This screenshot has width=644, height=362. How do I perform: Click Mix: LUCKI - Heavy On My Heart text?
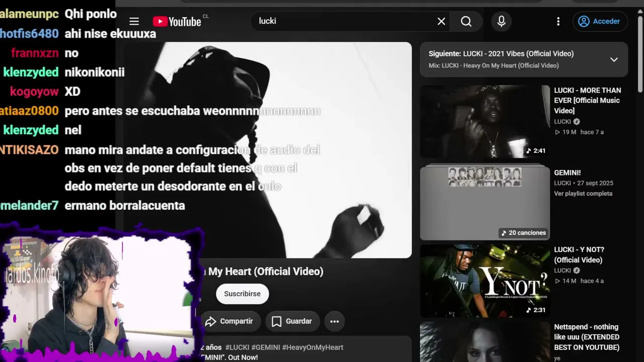pyautogui.click(x=494, y=66)
